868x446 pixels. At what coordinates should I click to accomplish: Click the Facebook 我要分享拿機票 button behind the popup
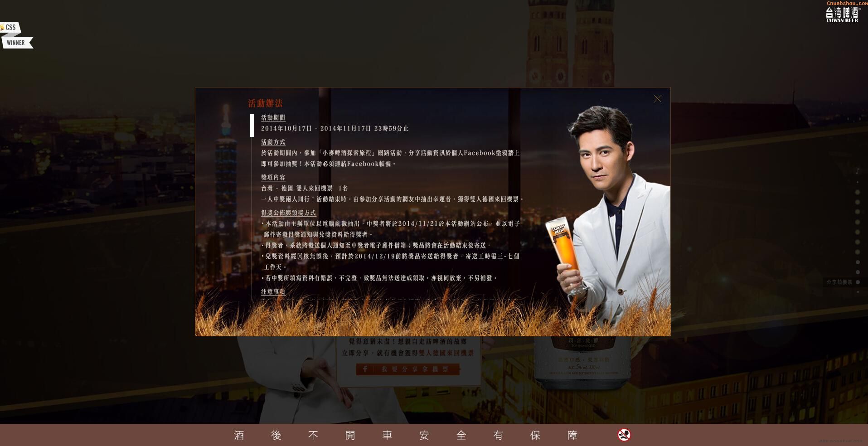pyautogui.click(x=408, y=369)
